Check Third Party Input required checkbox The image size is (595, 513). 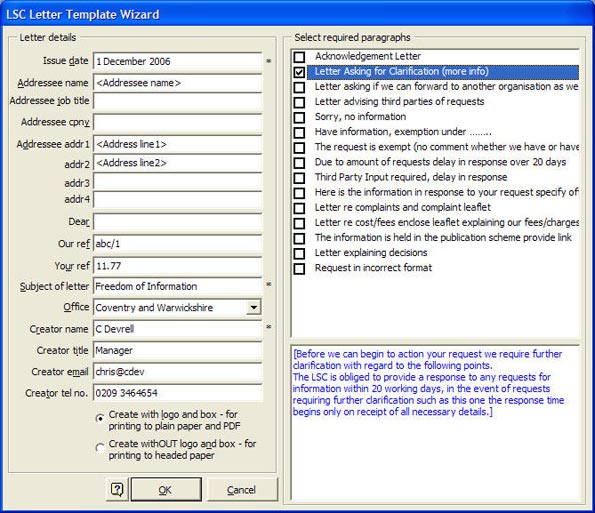tap(299, 178)
